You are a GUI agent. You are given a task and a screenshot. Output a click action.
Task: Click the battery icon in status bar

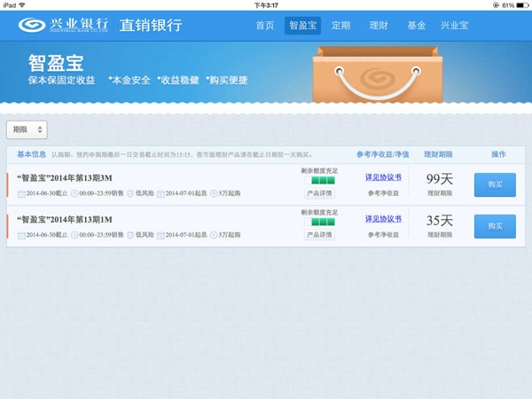(x=522, y=5)
